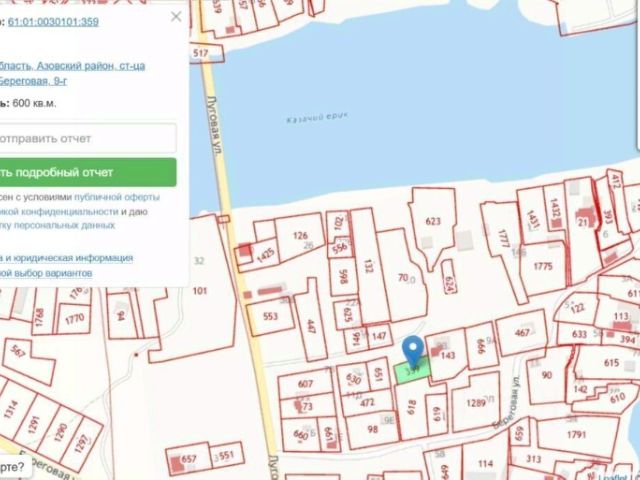Select parcel 1770 on the map
This screenshot has height=480, width=640.
click(x=74, y=319)
